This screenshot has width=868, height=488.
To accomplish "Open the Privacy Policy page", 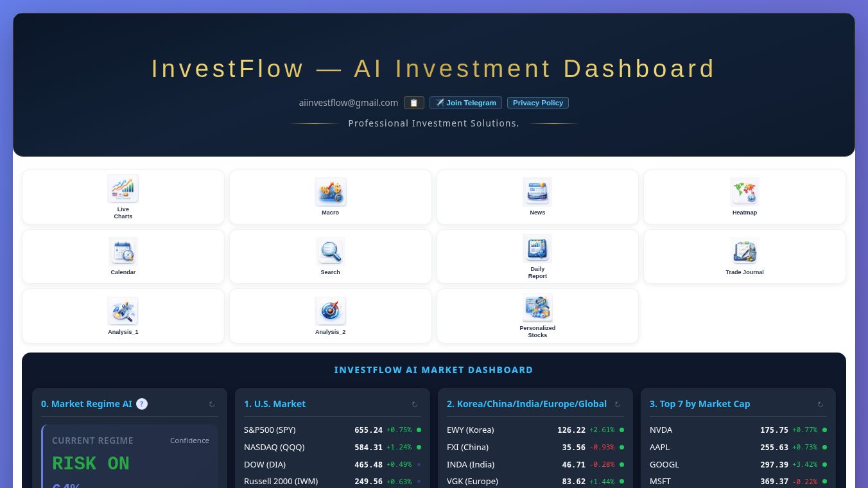I will 538,103.
